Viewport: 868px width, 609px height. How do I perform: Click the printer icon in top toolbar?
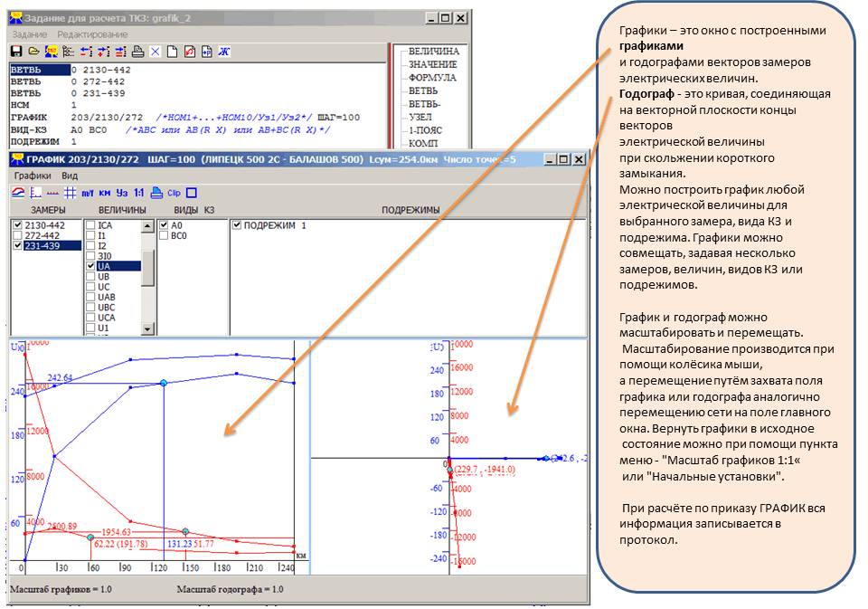(137, 52)
